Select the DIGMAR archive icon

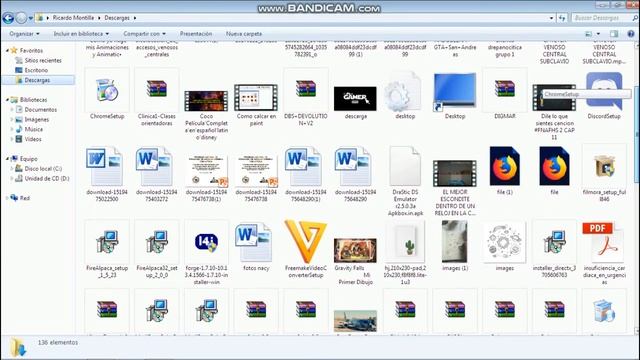click(x=504, y=89)
